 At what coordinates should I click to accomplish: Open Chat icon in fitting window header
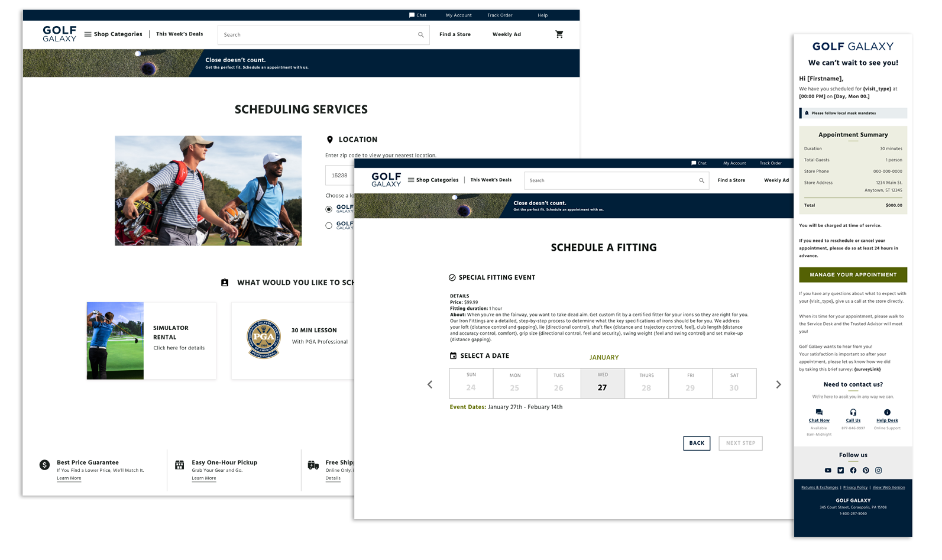tap(694, 163)
